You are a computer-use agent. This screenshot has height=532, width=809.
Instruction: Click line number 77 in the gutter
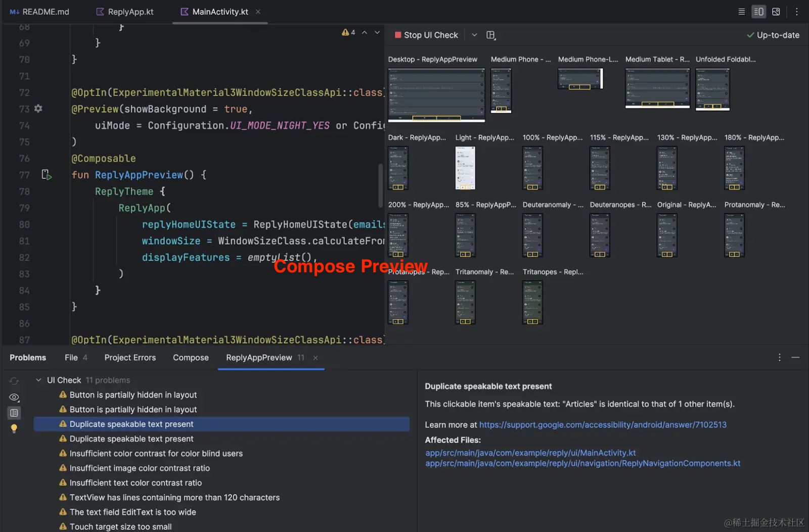(24, 175)
